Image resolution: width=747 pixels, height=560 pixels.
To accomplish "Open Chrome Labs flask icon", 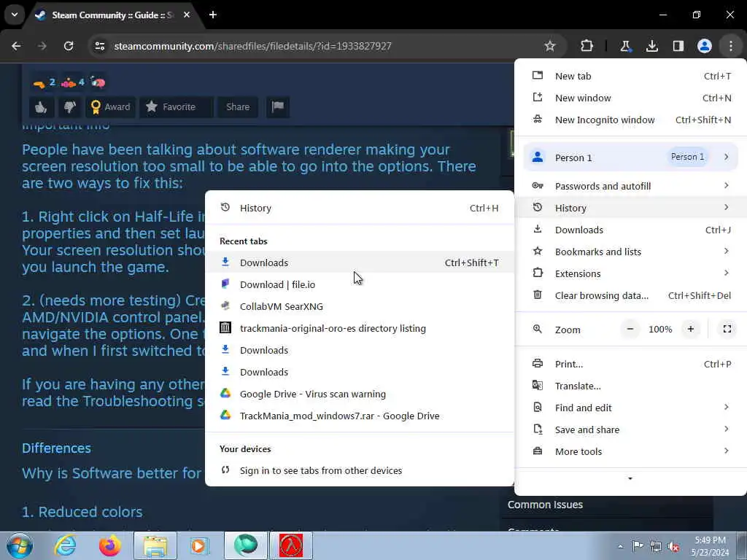I will point(625,46).
